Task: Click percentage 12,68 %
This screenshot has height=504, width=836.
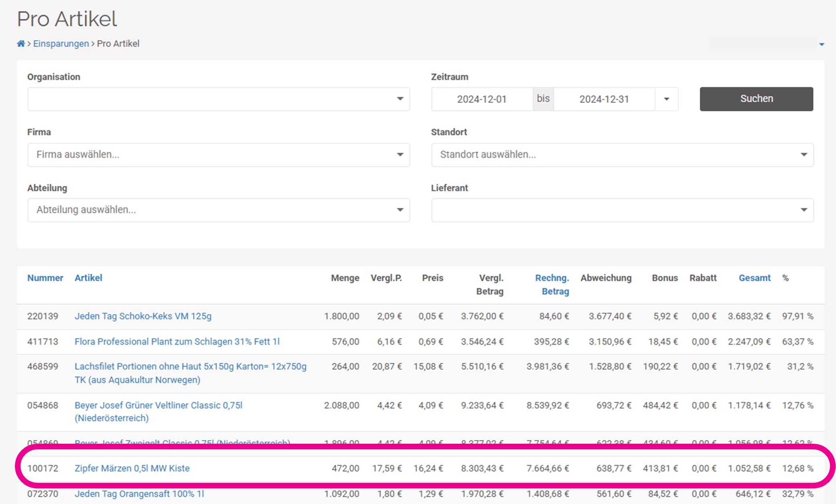Action: (798, 468)
